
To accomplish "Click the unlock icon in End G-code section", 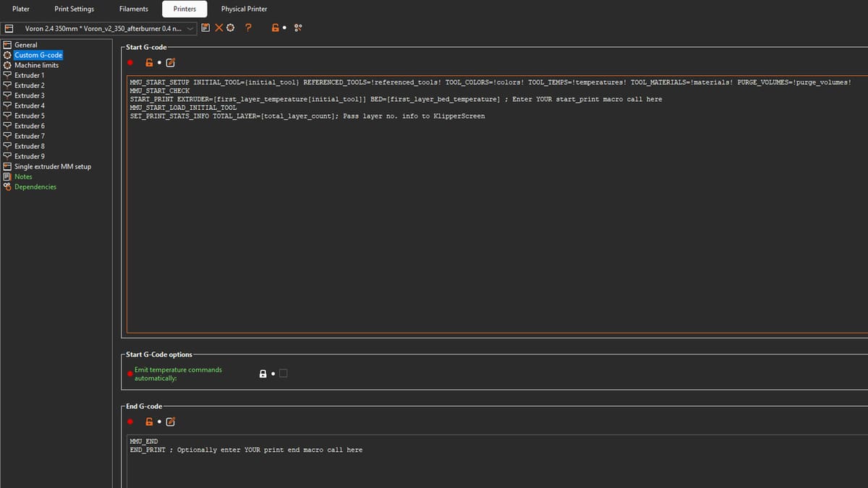I will pos(149,421).
